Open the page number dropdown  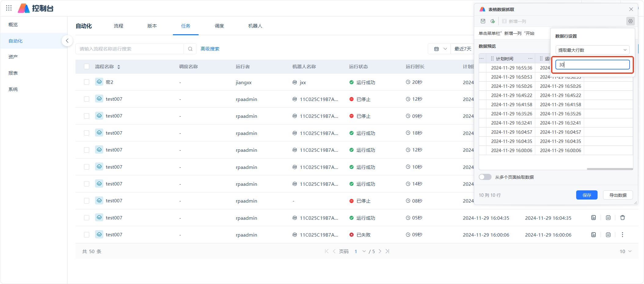coord(360,251)
